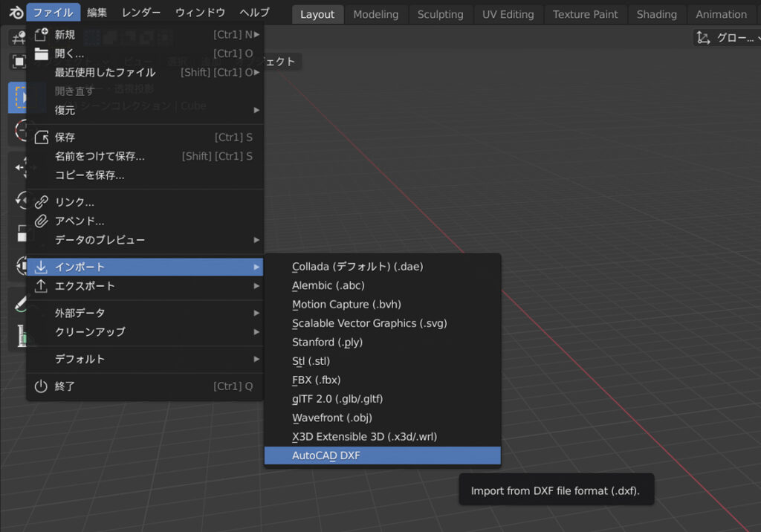Open the グロー transform orientation dropdown
Viewport: 761px width, 532px height.
727,38
